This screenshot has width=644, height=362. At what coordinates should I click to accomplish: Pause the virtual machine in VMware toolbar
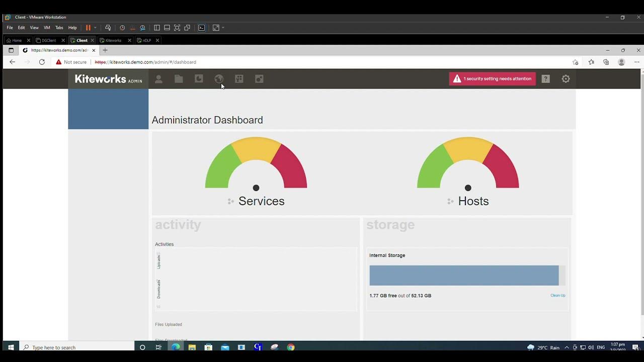(x=88, y=28)
